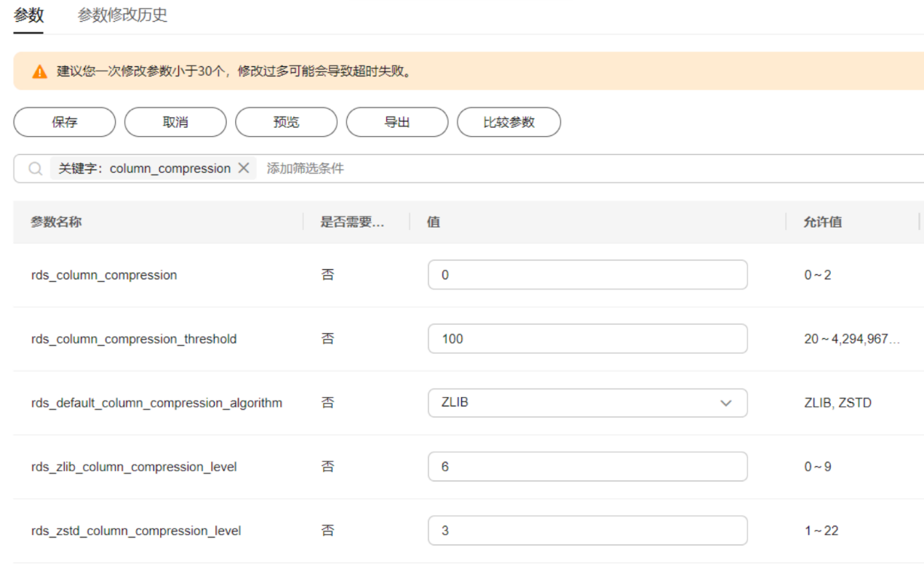Remove the column_compression keyword filter

[244, 169]
